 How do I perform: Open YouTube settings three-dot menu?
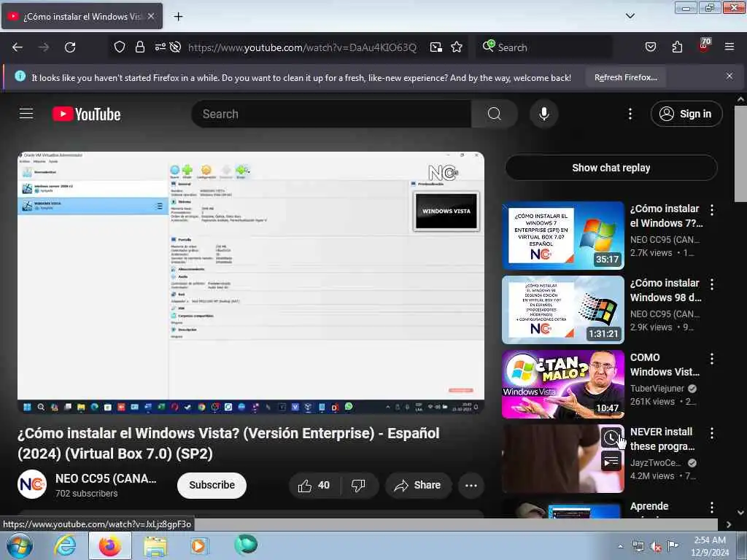pyautogui.click(x=630, y=114)
